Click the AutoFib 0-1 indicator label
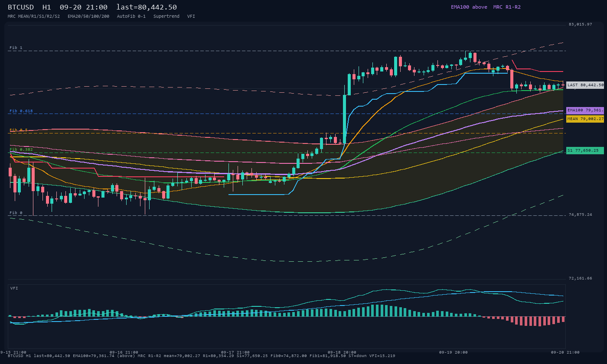The image size is (607, 364). tap(131, 16)
